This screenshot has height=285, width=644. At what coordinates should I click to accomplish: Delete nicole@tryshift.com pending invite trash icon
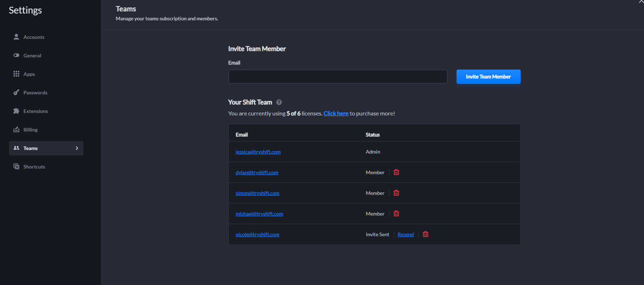click(425, 234)
